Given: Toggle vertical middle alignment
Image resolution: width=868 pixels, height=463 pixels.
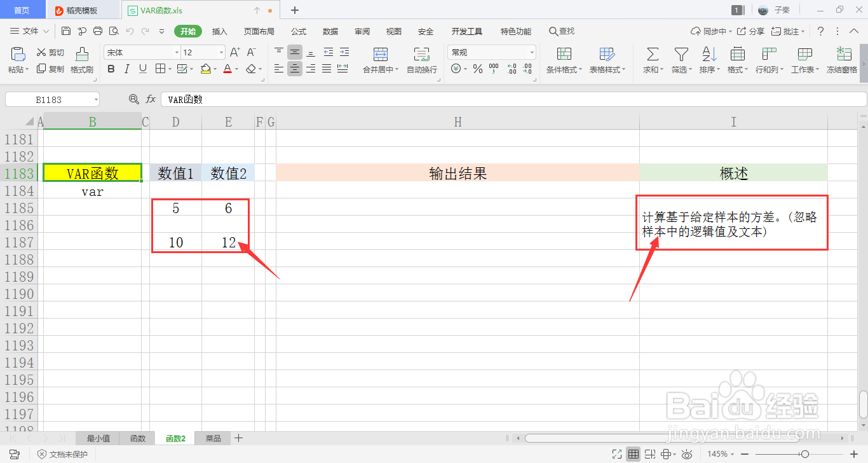Looking at the screenshot, I should pyautogui.click(x=295, y=52).
